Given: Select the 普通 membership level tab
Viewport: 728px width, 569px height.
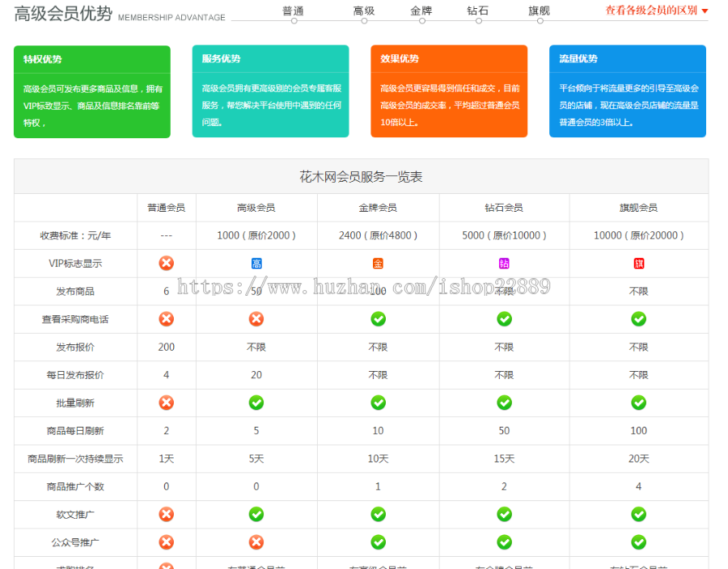Looking at the screenshot, I should pyautogui.click(x=293, y=11).
